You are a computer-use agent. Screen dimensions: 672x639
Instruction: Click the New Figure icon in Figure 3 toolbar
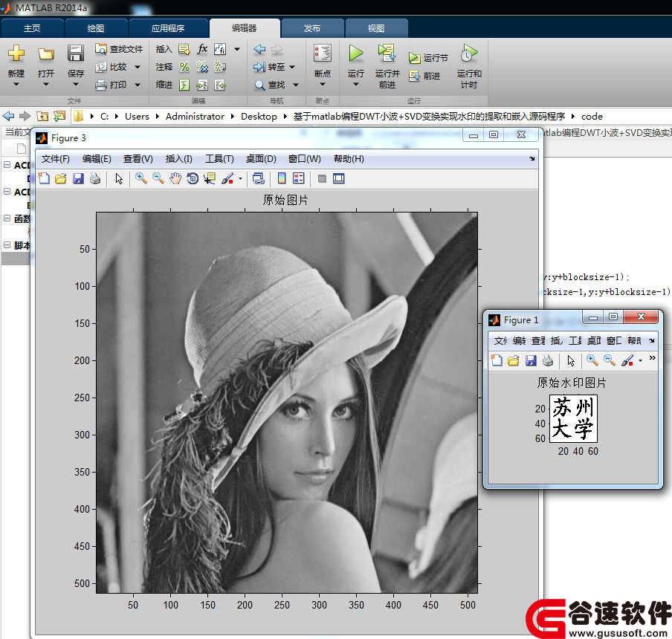44,178
